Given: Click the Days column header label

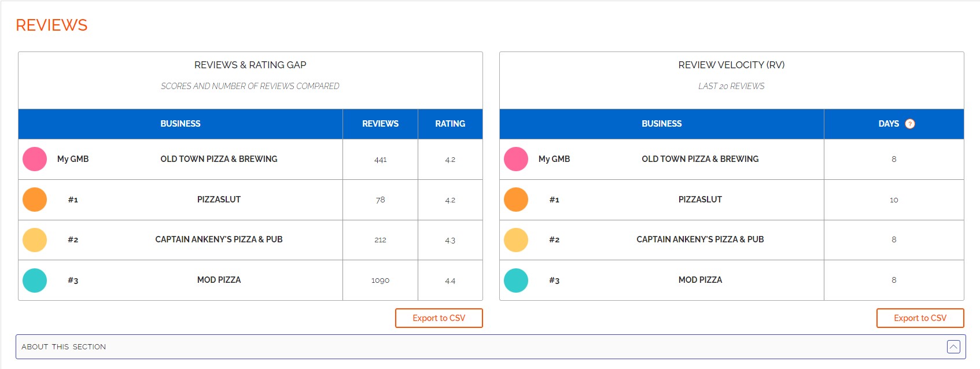Looking at the screenshot, I should (x=889, y=124).
